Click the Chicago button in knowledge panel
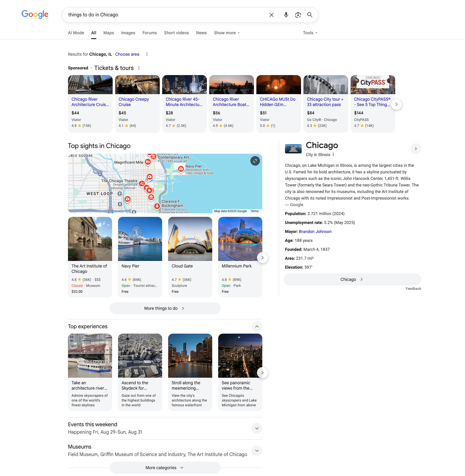Image resolution: width=465 pixels, height=476 pixels. coord(352,279)
